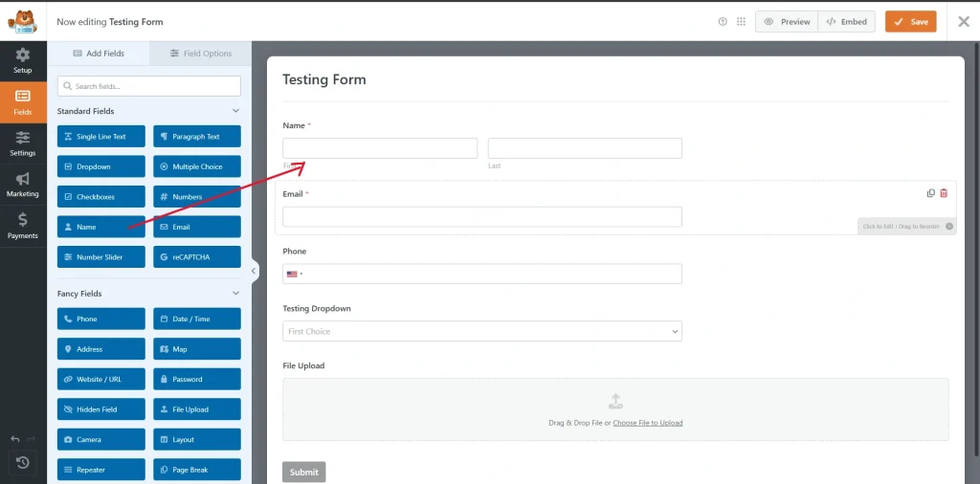This screenshot has height=484, width=980.
Task: Click the orange Save button
Action: point(911,22)
